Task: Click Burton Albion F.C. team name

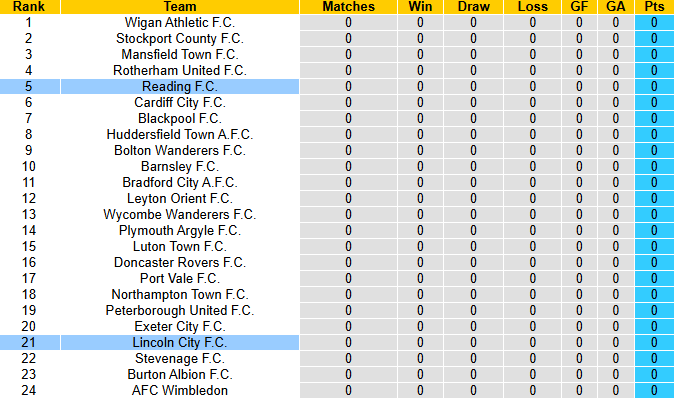Action: point(180,374)
